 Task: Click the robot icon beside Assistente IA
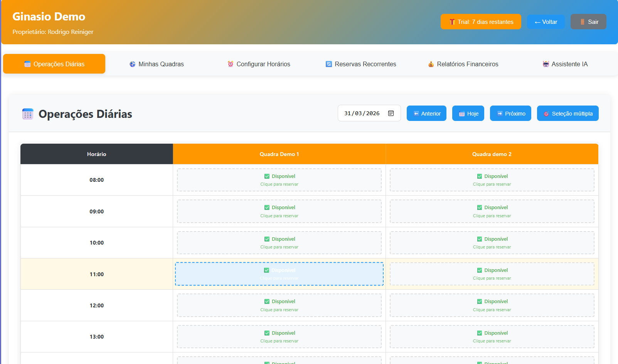tap(546, 64)
